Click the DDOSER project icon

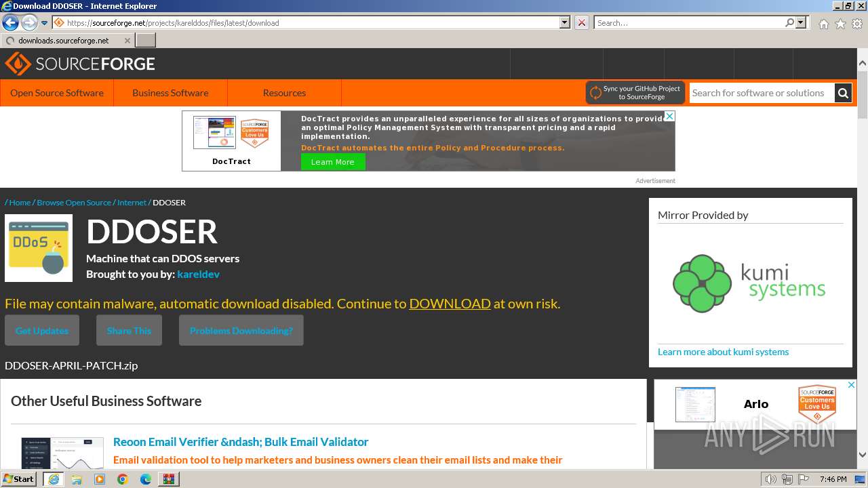click(39, 248)
